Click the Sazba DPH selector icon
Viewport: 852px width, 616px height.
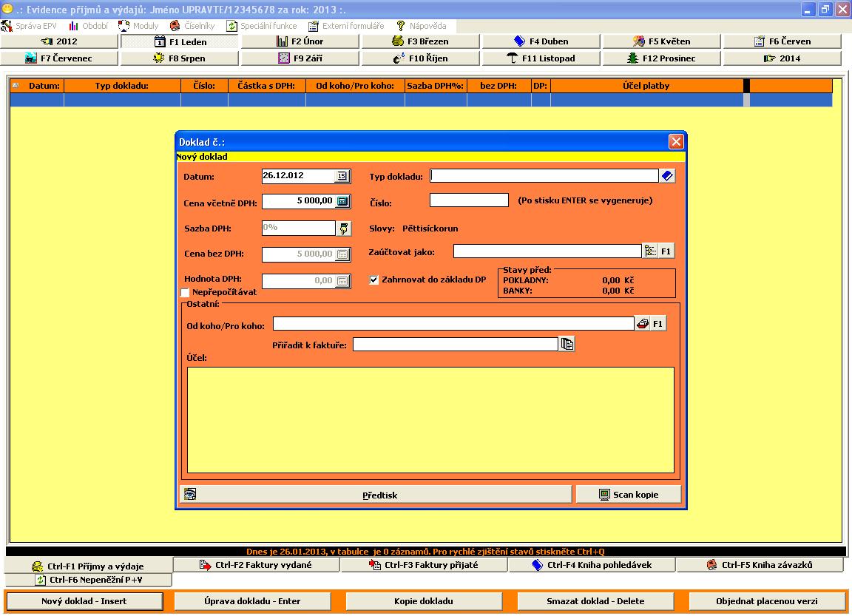coord(343,229)
